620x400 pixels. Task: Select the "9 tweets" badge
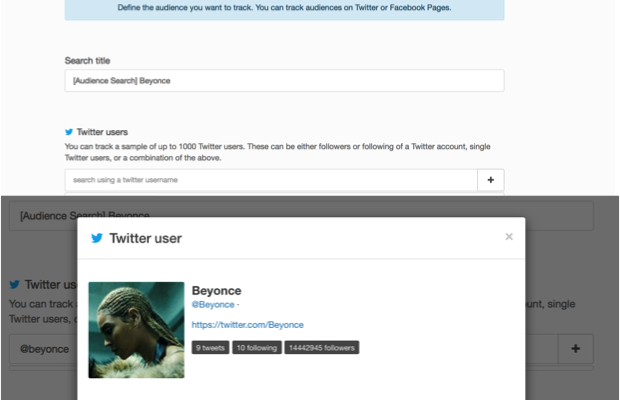[x=210, y=348]
